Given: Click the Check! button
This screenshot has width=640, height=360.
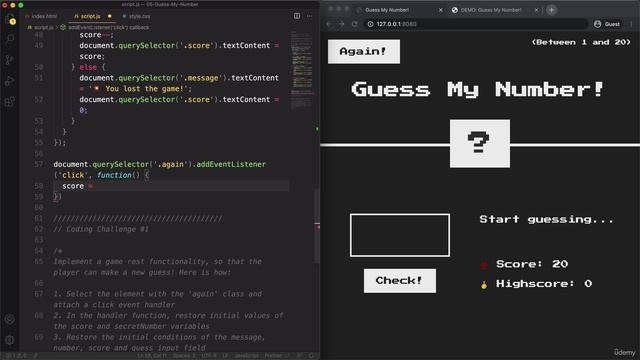Looking at the screenshot, I should [400, 280].
